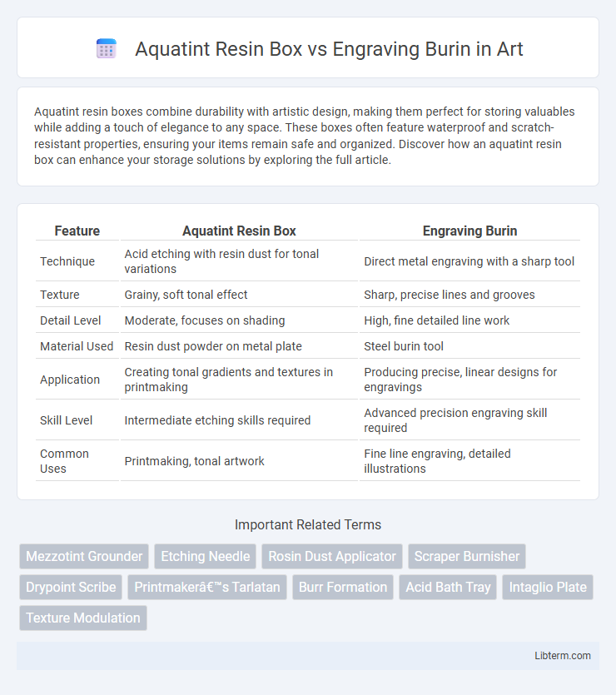Click the Steel burin tool cell
616x695 pixels.
pyautogui.click(x=404, y=346)
